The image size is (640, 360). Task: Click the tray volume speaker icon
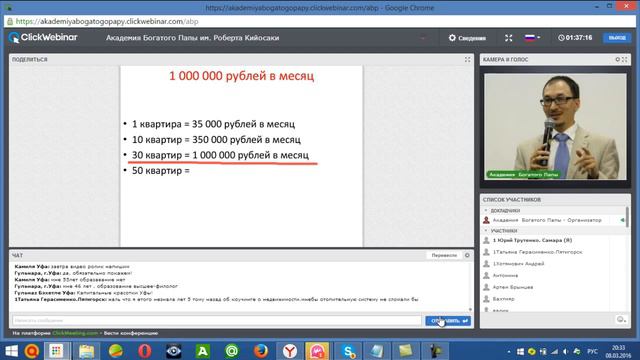tap(565, 351)
